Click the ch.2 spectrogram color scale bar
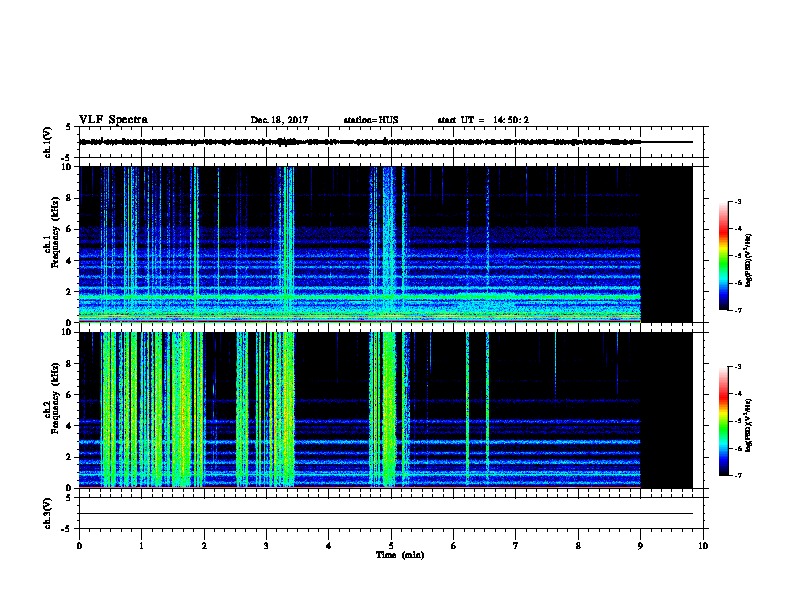This screenshot has height=612, width=792. pyautogui.click(x=724, y=421)
